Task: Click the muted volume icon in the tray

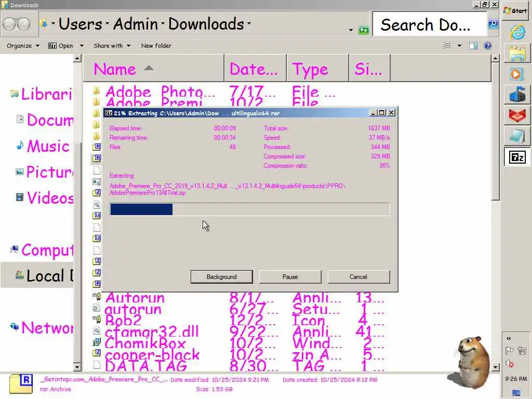Action: [509, 364]
